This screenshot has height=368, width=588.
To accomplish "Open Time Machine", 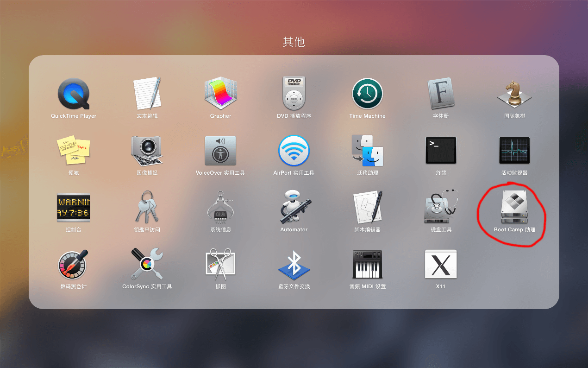I will [x=367, y=94].
